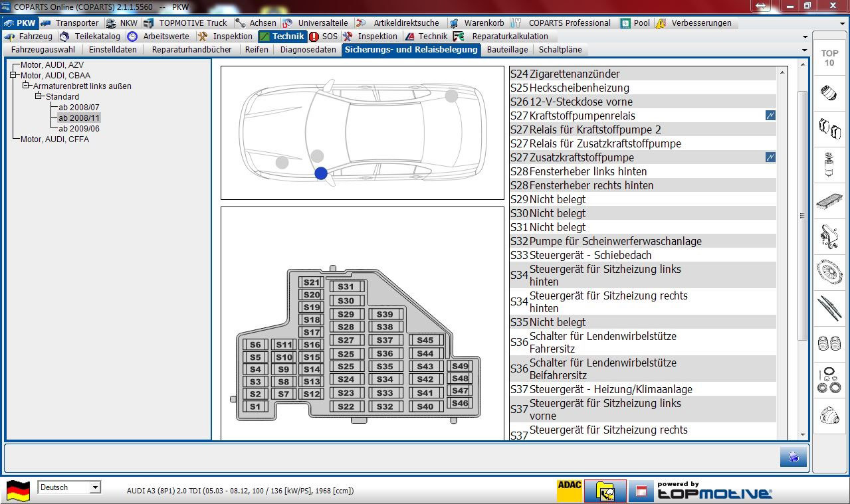Image resolution: width=850 pixels, height=504 pixels.
Task: Select tree item ab 2009/06
Action: [79, 129]
